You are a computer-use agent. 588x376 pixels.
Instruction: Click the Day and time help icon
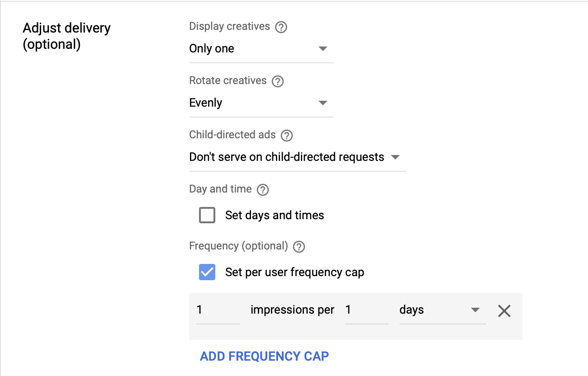pos(263,190)
